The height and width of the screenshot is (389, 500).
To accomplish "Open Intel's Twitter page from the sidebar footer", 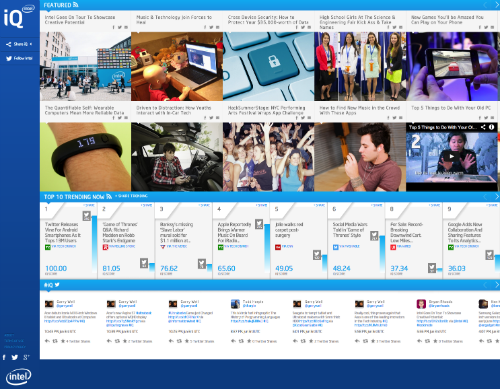I will 15,357.
